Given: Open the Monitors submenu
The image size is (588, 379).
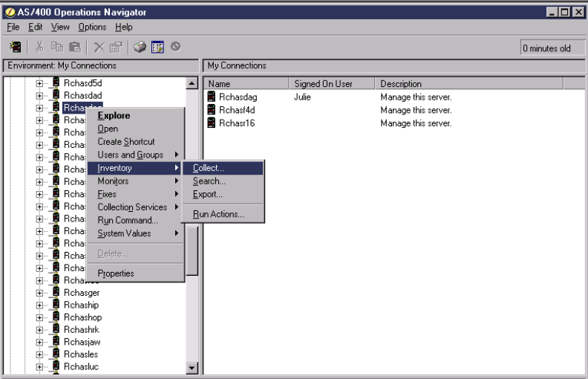Looking at the screenshot, I should click(x=135, y=181).
